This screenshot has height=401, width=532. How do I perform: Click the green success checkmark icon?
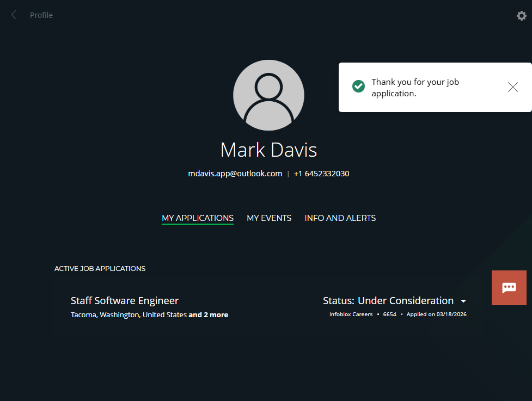coord(358,87)
